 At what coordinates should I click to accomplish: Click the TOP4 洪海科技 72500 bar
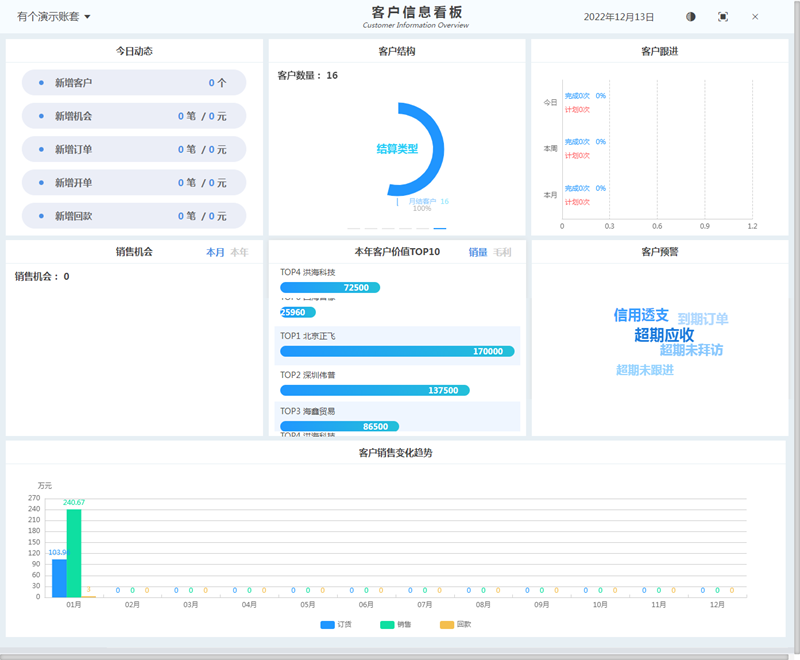click(x=330, y=288)
